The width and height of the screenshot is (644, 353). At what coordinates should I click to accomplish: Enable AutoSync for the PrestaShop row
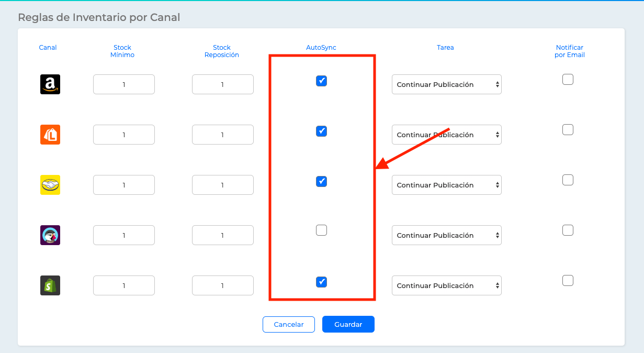321,230
